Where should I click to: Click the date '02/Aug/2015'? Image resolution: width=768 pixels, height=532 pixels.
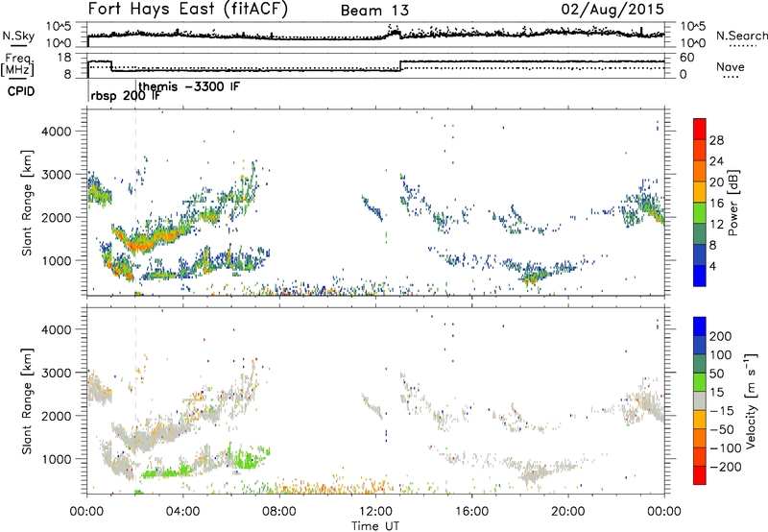[x=612, y=9]
